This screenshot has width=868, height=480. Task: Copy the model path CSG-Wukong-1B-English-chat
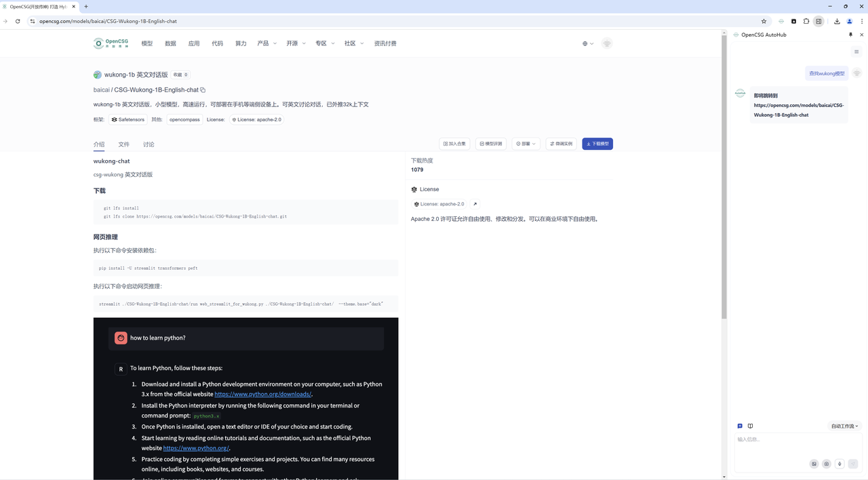pos(203,89)
